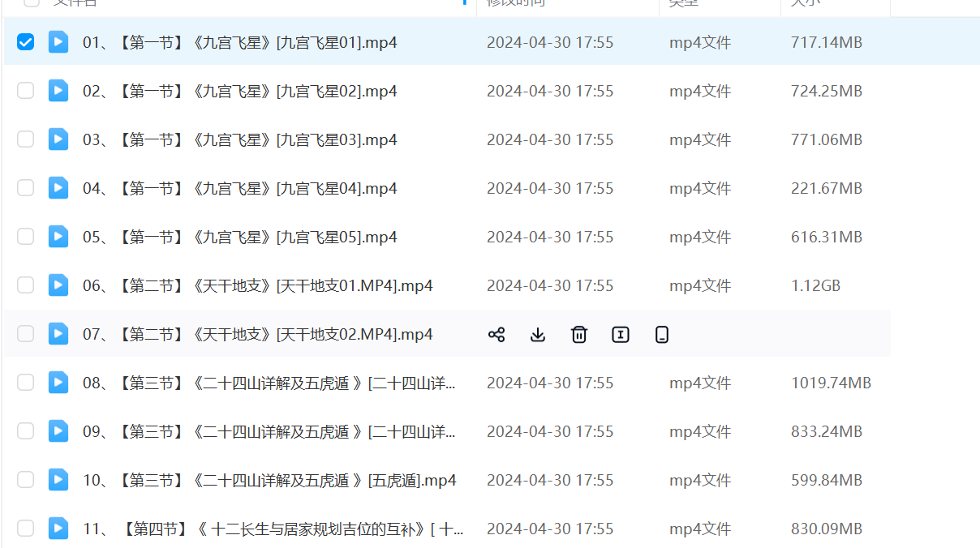This screenshot has width=980, height=548.
Task: Click the download icon for file 07
Action: pyautogui.click(x=538, y=334)
